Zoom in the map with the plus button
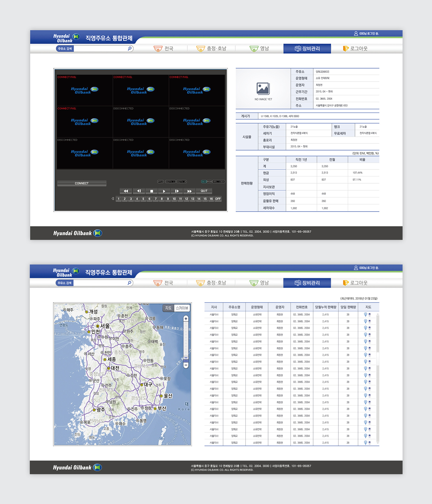Viewport: 432px width, 504px height. pos(186,318)
